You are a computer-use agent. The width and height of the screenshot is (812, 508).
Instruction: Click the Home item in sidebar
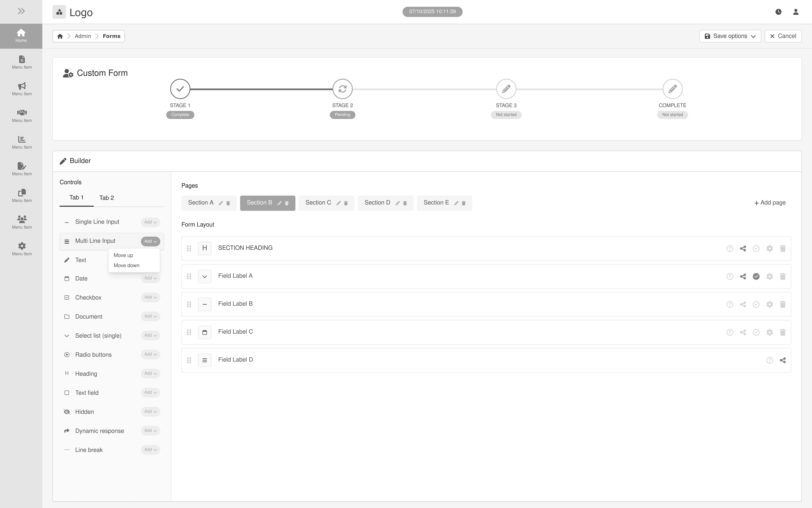(21, 36)
